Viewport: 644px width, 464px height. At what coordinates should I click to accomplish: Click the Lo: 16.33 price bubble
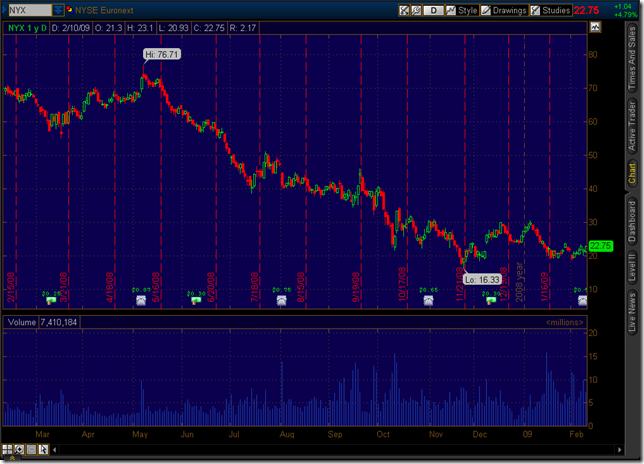click(483, 280)
